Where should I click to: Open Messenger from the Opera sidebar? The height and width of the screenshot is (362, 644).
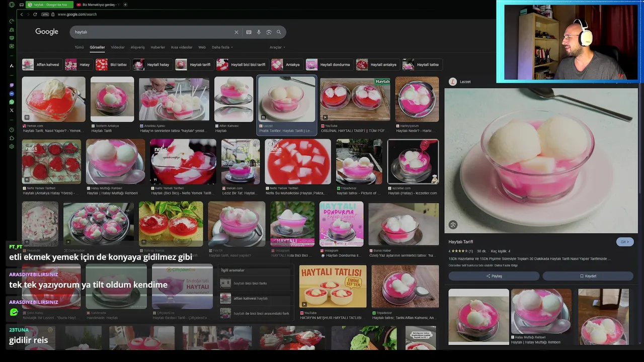(x=12, y=94)
